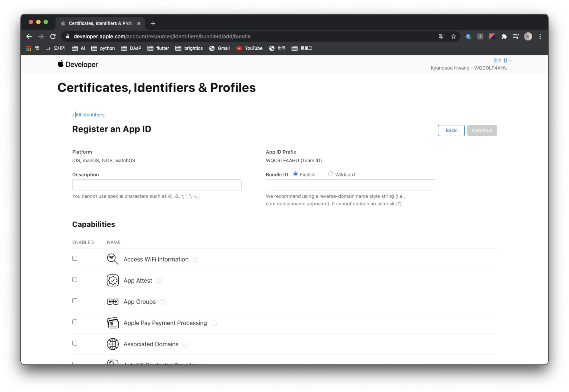The height and width of the screenshot is (392, 569).
Task: Click the Google Translate icon in address bar
Action: 441,37
